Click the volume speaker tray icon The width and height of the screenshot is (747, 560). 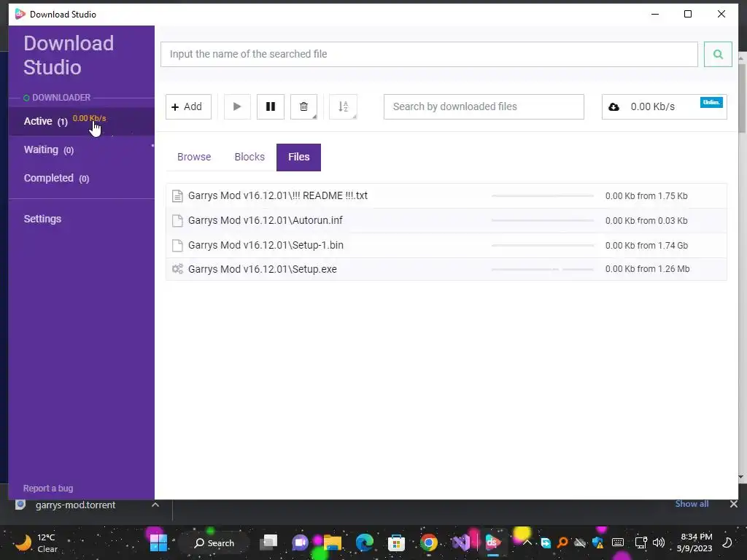659,542
